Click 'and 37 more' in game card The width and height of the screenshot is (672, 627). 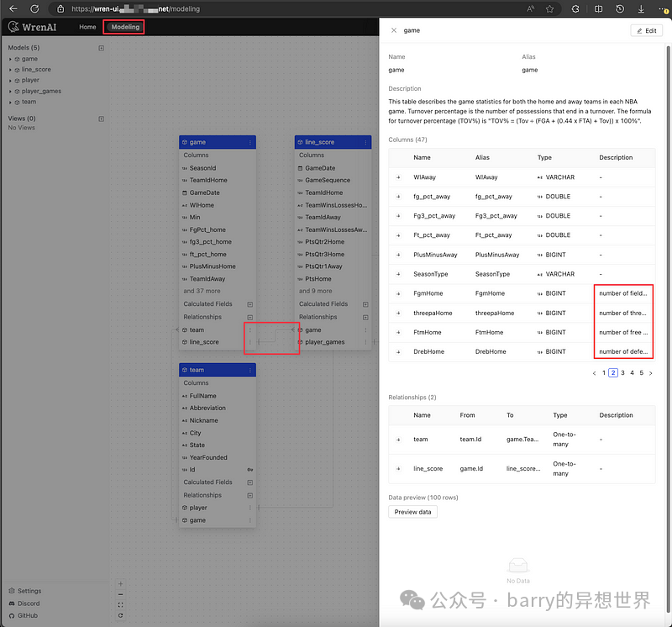tap(202, 291)
